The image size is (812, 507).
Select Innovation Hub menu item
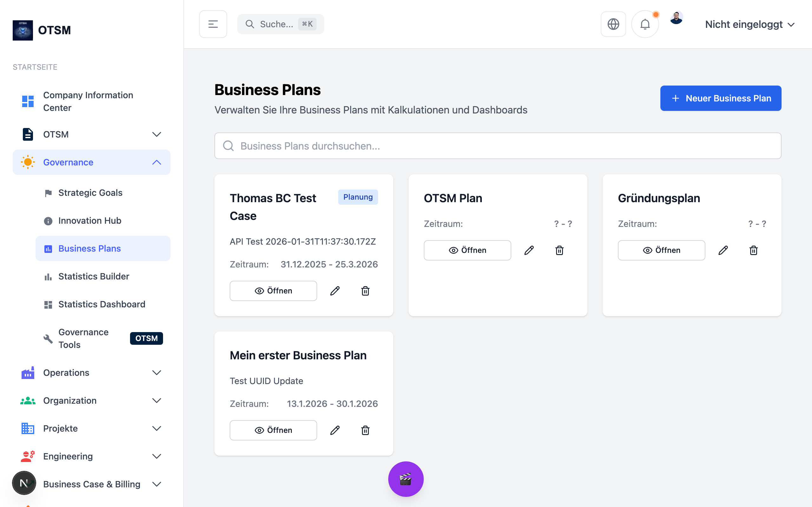[x=89, y=221]
